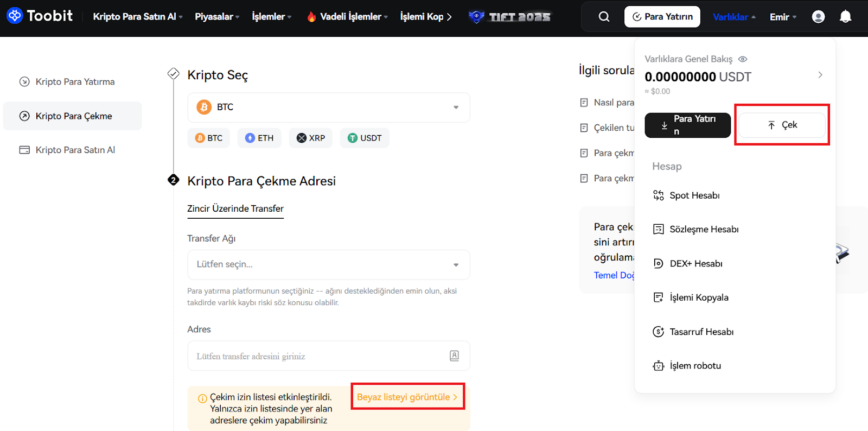The image size is (868, 431).
Task: Click the black Para Yatırın panel button
Action: tap(688, 125)
